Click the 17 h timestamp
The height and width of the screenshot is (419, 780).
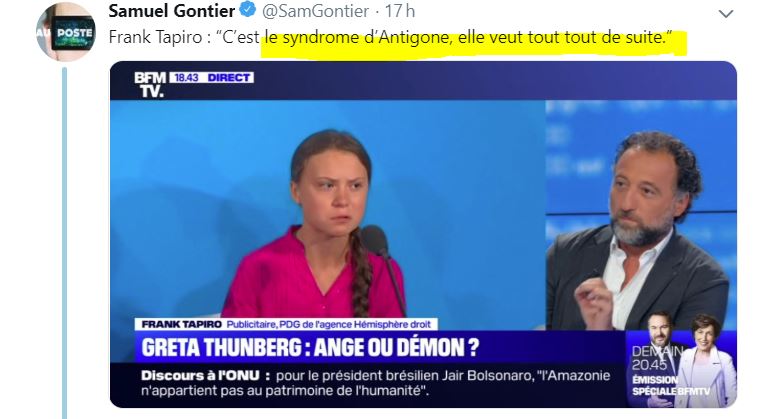point(400,10)
